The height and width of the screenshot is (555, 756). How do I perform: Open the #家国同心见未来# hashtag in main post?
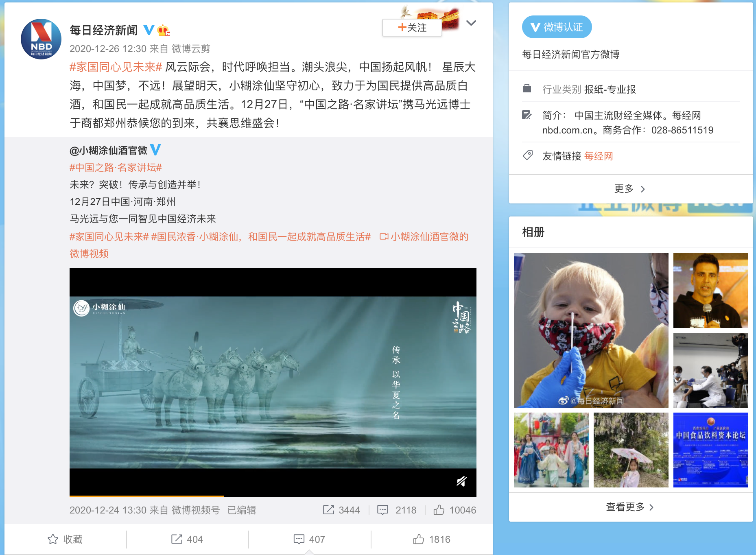click(116, 67)
